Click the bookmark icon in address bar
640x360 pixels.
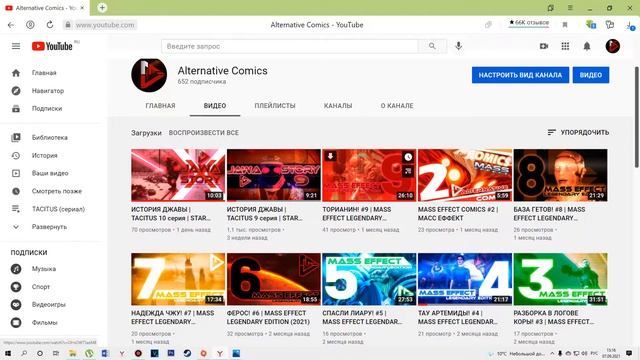[x=565, y=25]
